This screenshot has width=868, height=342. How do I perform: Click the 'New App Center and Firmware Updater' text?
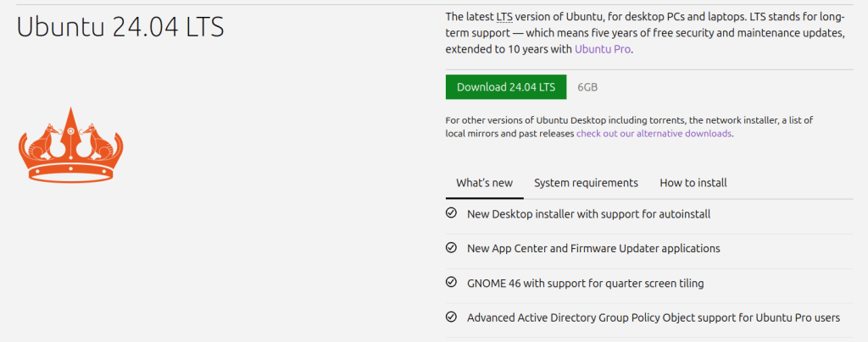[x=593, y=249]
